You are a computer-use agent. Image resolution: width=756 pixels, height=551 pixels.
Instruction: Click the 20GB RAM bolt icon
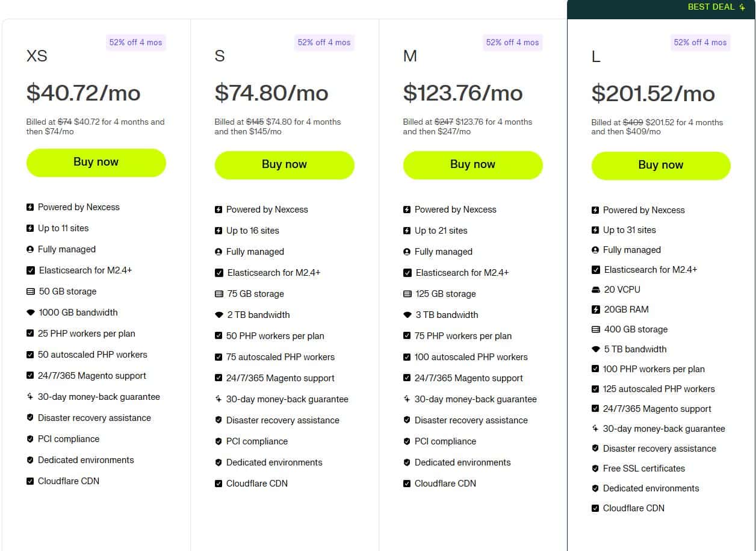click(596, 310)
